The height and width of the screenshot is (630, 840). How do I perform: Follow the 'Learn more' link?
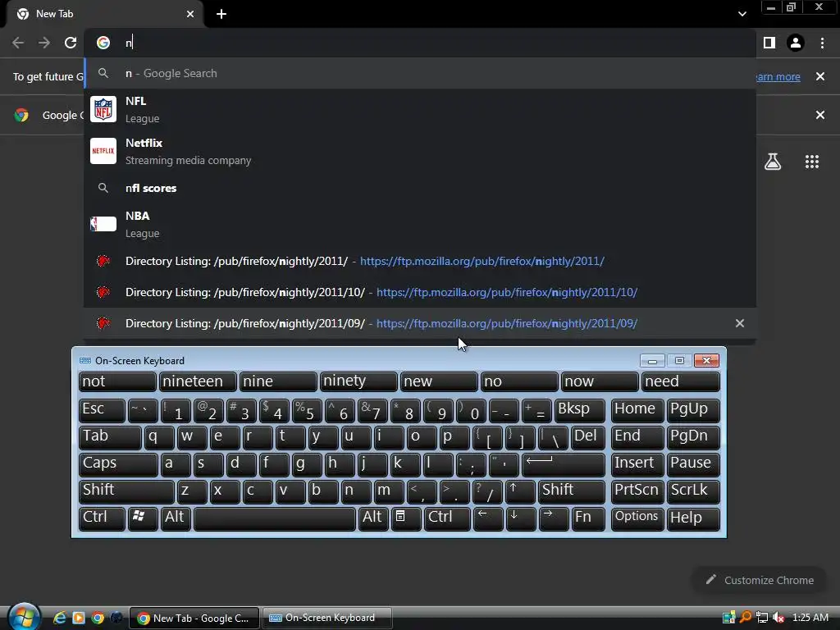coord(778,76)
